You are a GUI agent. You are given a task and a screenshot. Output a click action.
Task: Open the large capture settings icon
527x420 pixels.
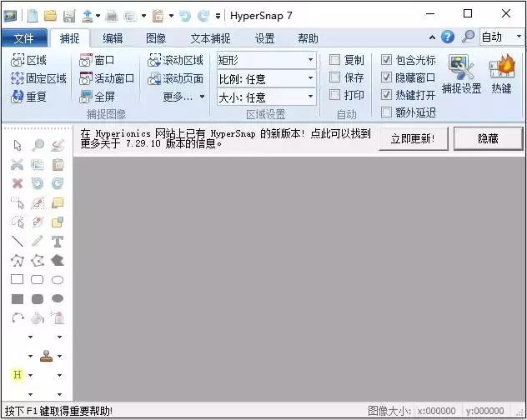tap(461, 74)
